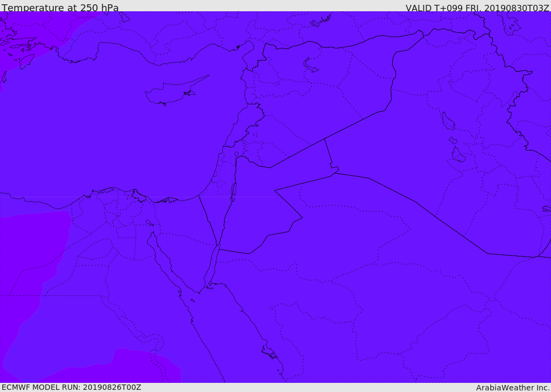The height and width of the screenshot is (392, 551).
Task: Click 'ECMWF MODEL RUN: 20190826T00Z' text
Action: (72, 387)
